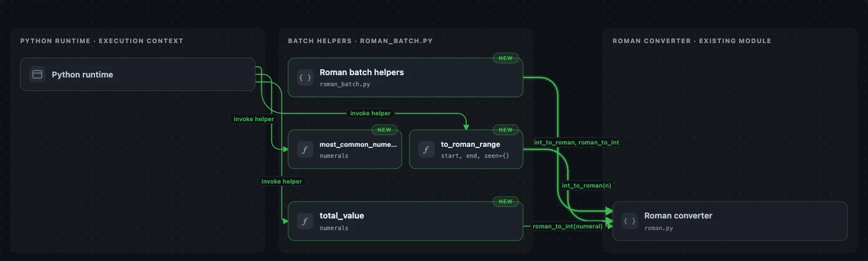Click the Roman converter braces icon

629,221
